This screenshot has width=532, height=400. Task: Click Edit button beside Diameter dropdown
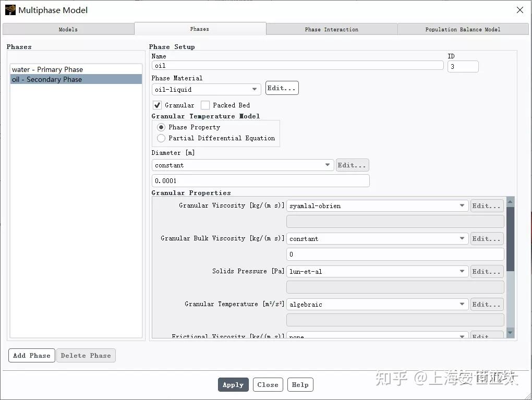(x=352, y=165)
